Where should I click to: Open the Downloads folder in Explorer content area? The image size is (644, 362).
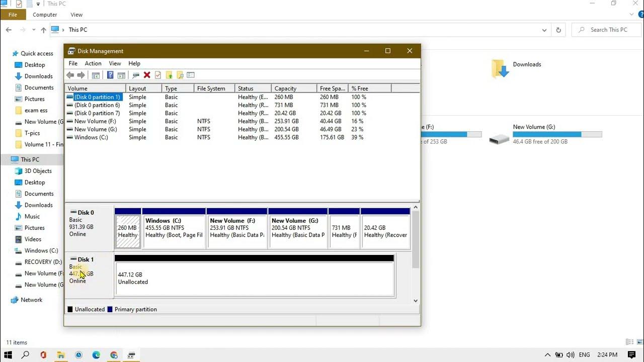[x=517, y=68]
